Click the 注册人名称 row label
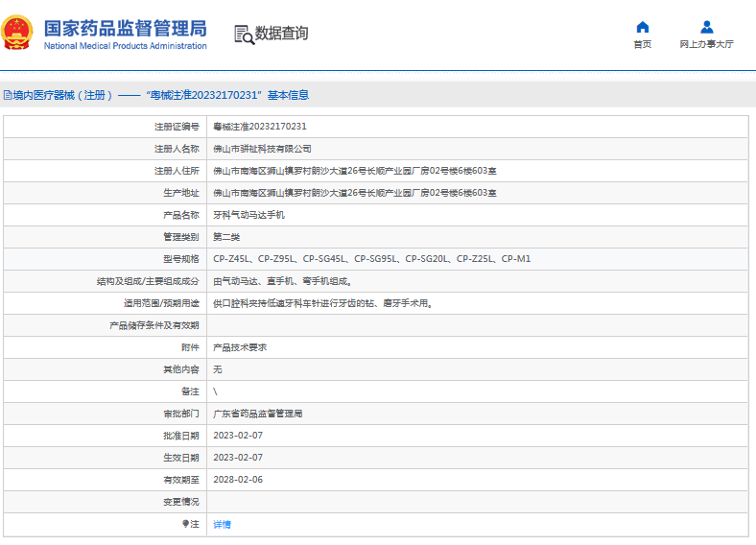The image size is (756, 545). 177,149
